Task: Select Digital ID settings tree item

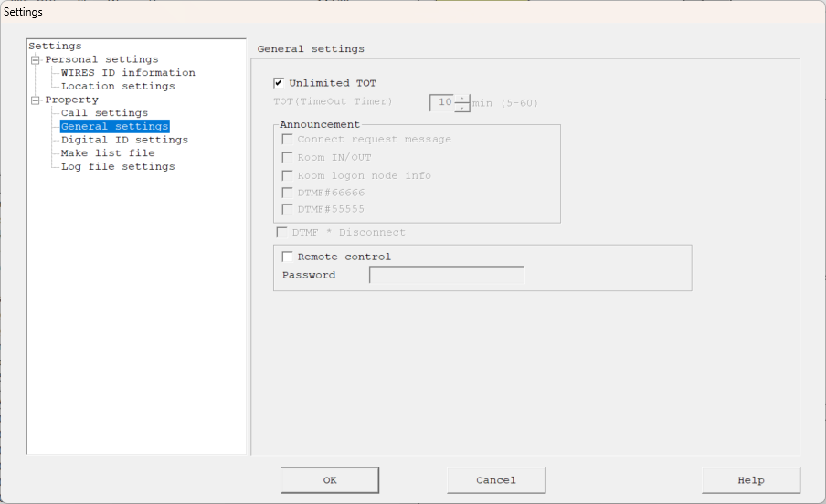Action: 124,141
